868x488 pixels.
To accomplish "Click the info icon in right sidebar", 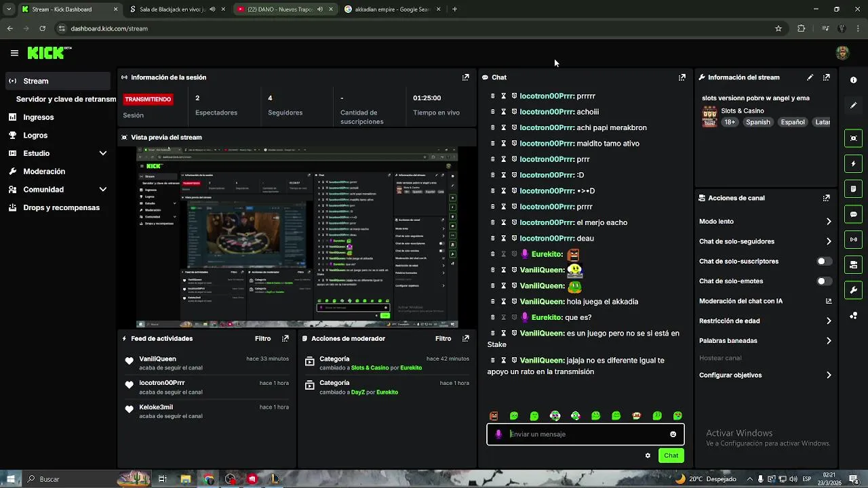I will click(x=853, y=80).
